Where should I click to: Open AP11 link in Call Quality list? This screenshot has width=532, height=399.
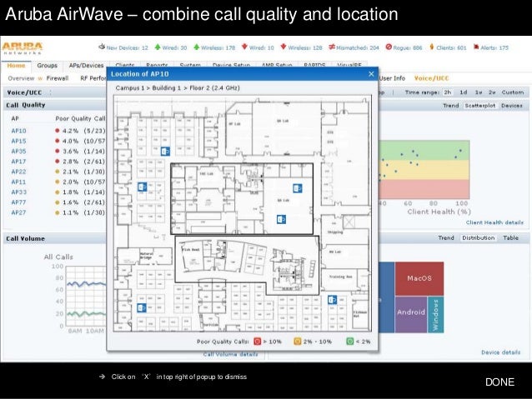point(18,182)
